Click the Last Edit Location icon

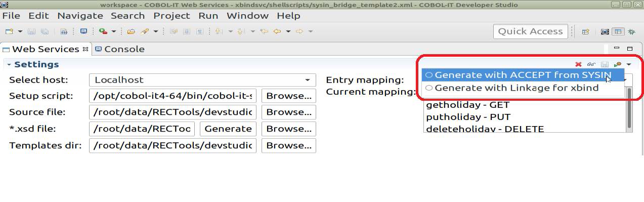coord(264,31)
